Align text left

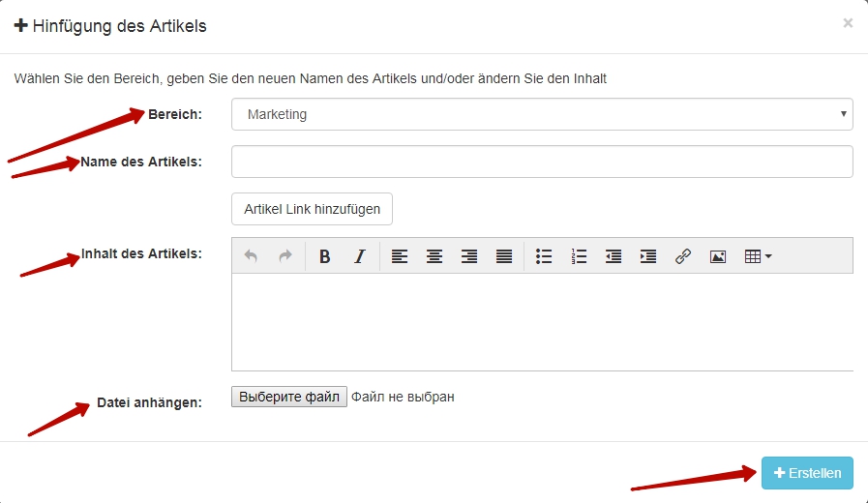(x=400, y=256)
